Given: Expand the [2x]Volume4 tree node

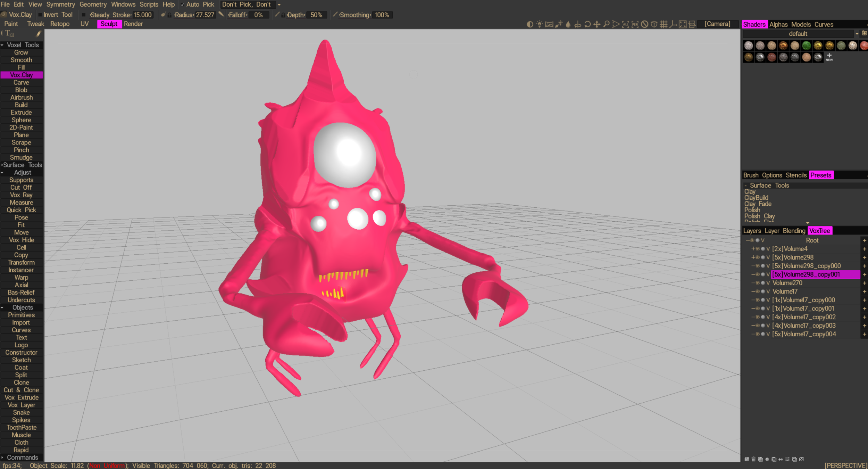Looking at the screenshot, I should click(753, 249).
